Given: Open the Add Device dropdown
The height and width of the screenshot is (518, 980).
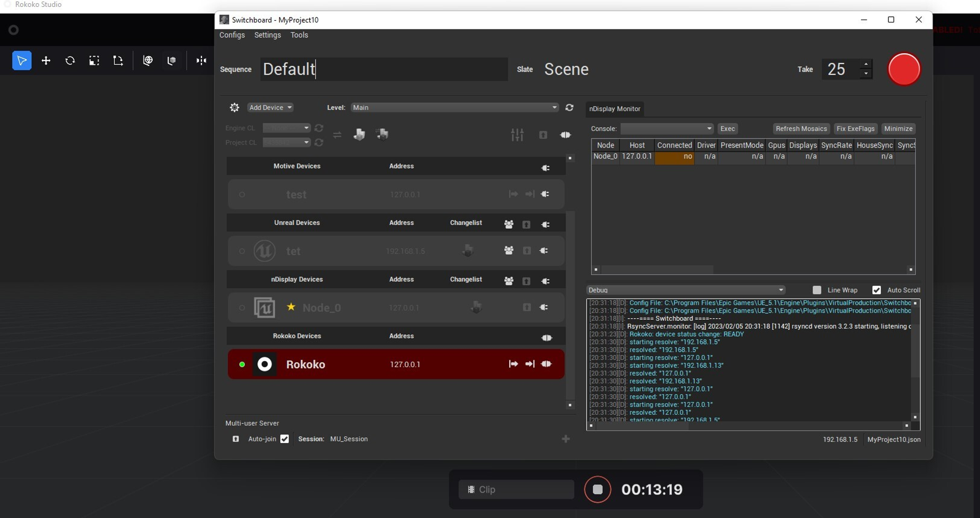Looking at the screenshot, I should coord(270,107).
